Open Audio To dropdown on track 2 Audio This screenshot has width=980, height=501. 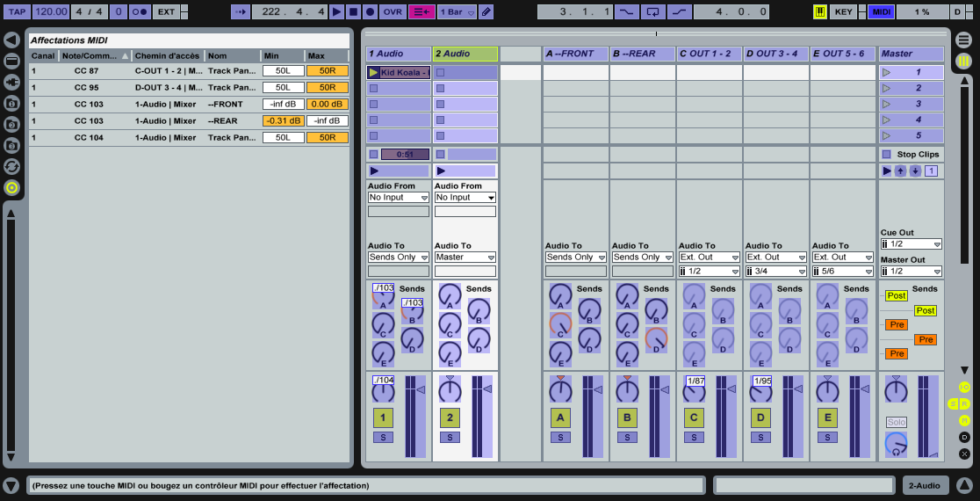coord(465,258)
